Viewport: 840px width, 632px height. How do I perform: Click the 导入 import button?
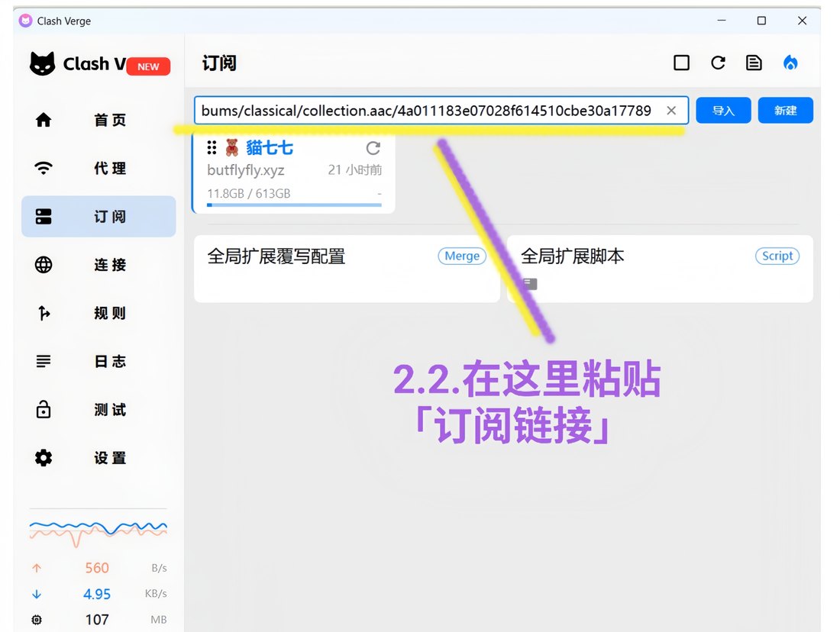(x=723, y=111)
